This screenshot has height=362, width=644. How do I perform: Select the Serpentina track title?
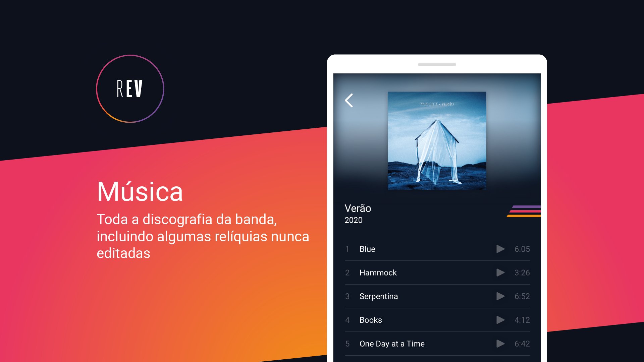379,296
